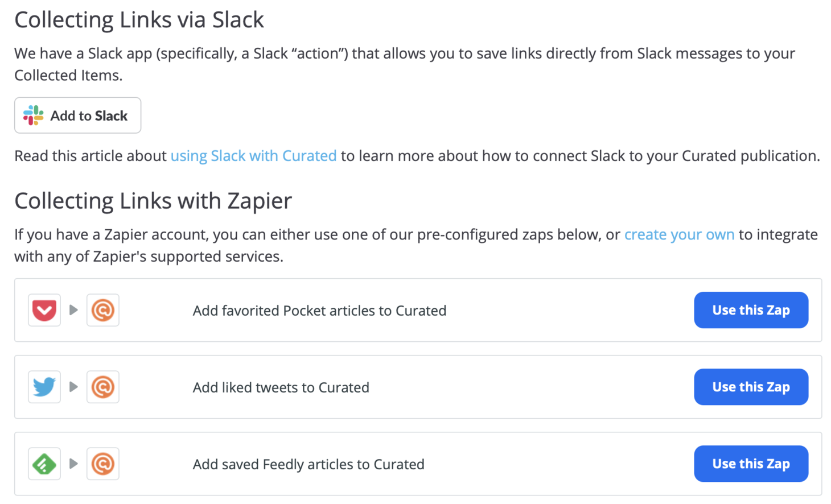The width and height of the screenshot is (831, 504).
Task: Select the Add saved Feedly articles to Curated text
Action: click(308, 464)
